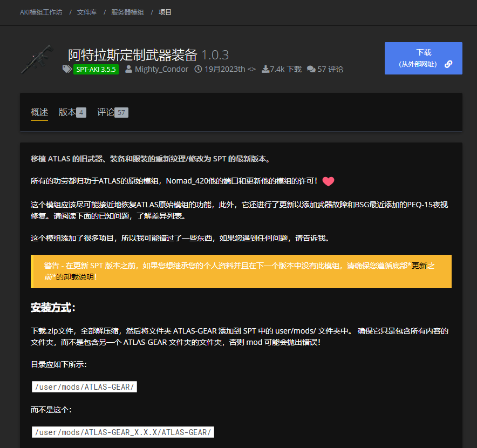Viewport: 477px width, 448px height.
Task: Click the 下载 external download button
Action: 424,58
